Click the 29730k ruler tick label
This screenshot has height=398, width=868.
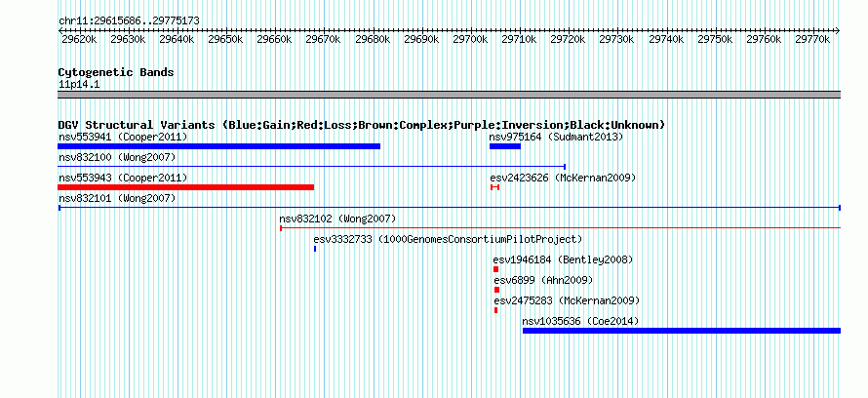click(616, 39)
